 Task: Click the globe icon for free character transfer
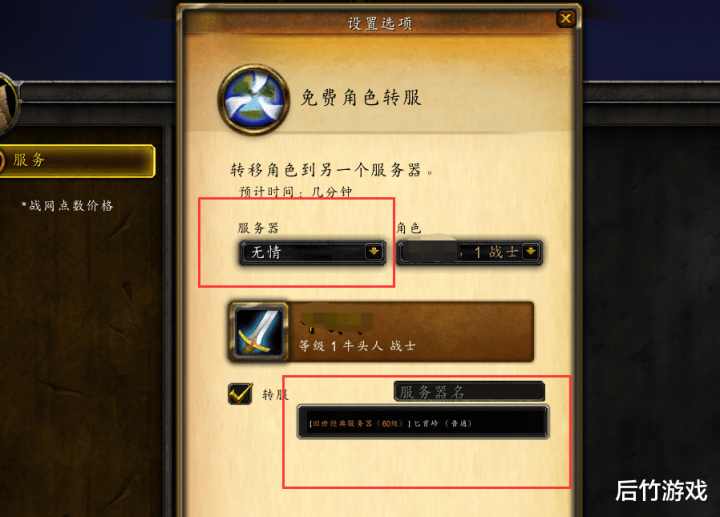click(x=253, y=99)
